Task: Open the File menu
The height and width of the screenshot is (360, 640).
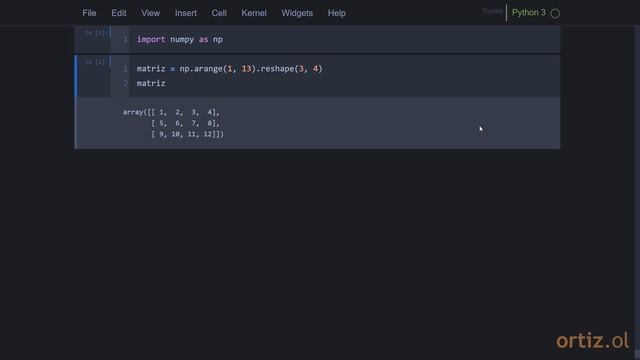Action: [89, 13]
